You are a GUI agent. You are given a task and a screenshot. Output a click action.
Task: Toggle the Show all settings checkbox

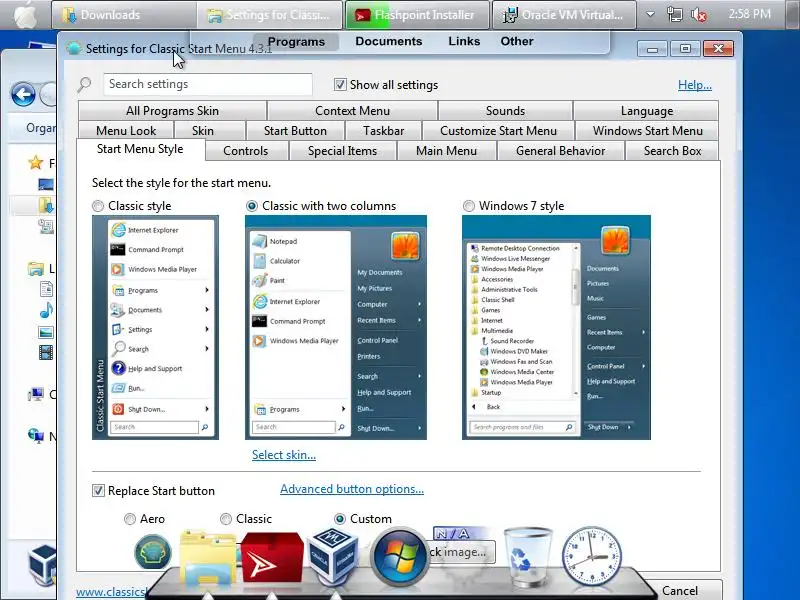tap(340, 84)
